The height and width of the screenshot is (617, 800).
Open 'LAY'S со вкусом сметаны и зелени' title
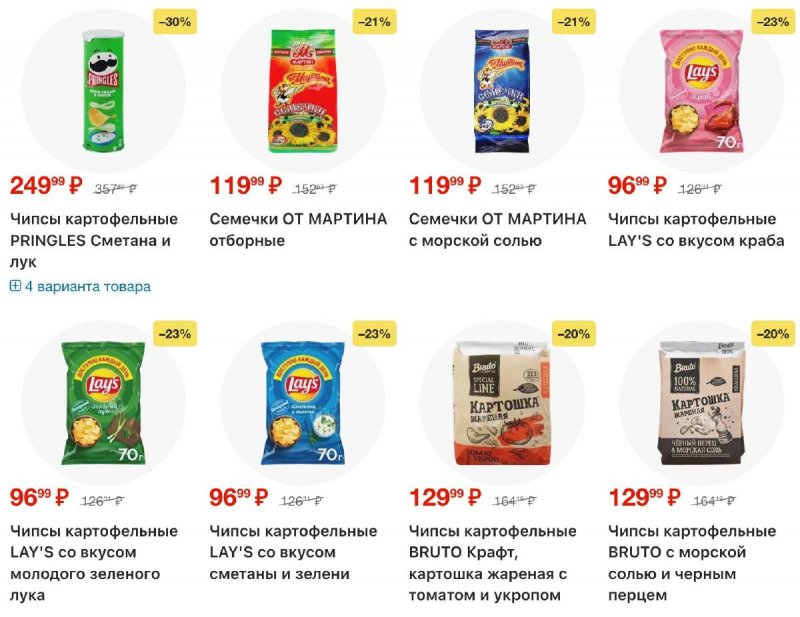pos(293,552)
